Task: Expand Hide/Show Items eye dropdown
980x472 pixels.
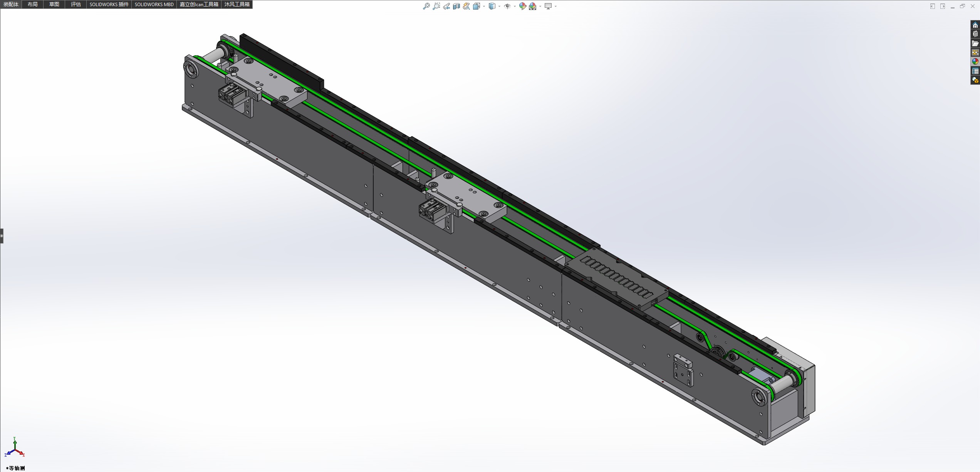Action: pyautogui.click(x=515, y=6)
